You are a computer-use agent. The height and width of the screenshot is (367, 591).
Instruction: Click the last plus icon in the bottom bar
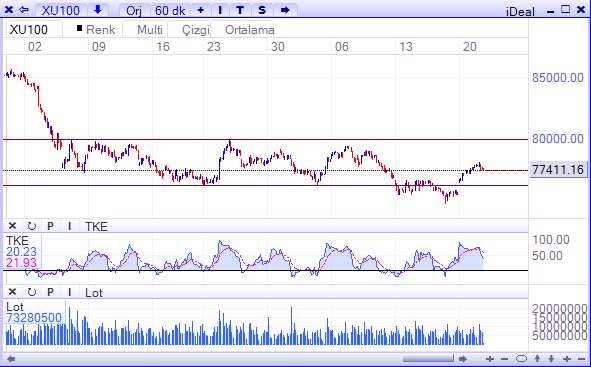pyautogui.click(x=567, y=359)
